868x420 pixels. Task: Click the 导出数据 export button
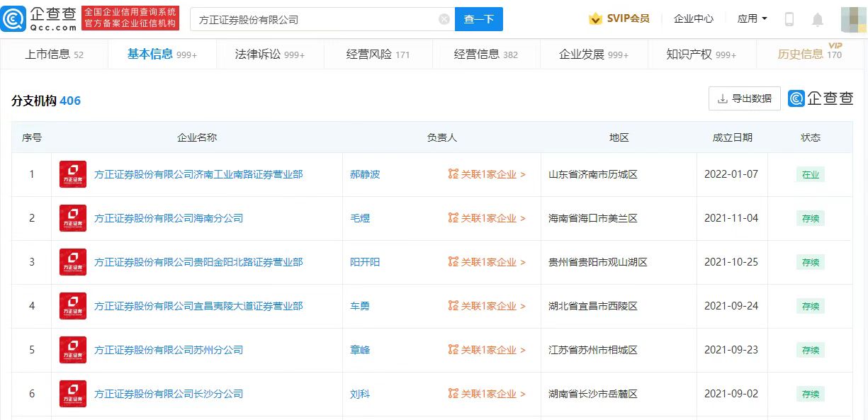745,98
